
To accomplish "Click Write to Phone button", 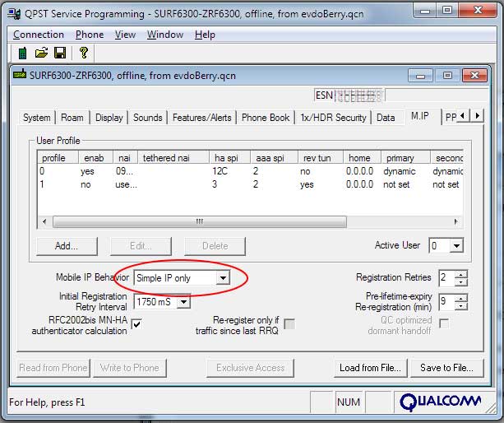I will (x=130, y=368).
